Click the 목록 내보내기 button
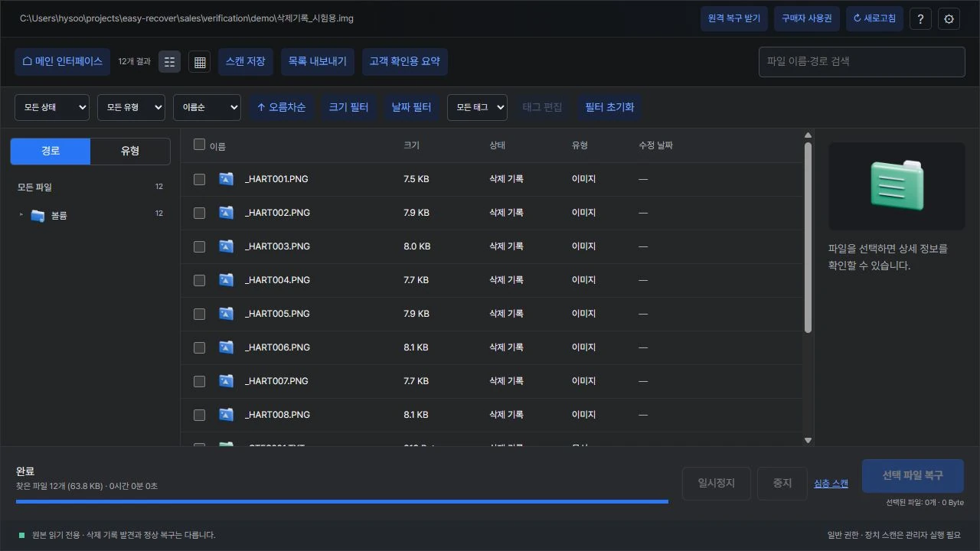980x551 pixels. [x=318, y=62]
